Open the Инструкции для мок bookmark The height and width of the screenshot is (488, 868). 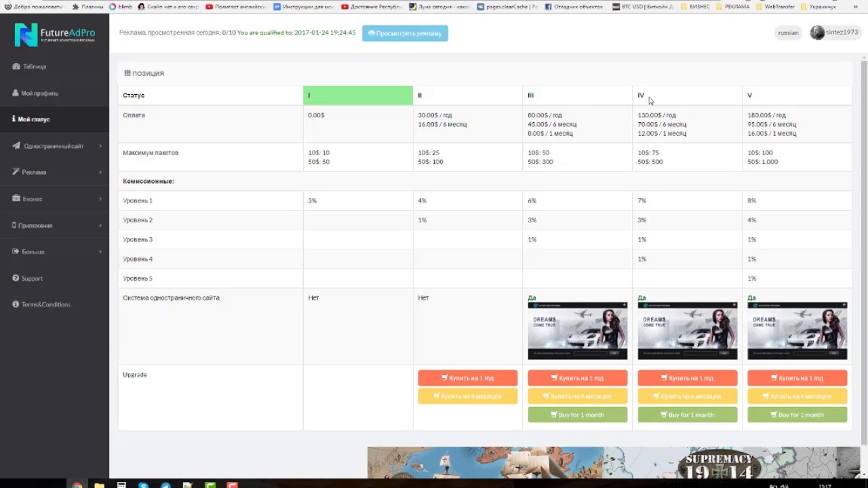tap(304, 7)
